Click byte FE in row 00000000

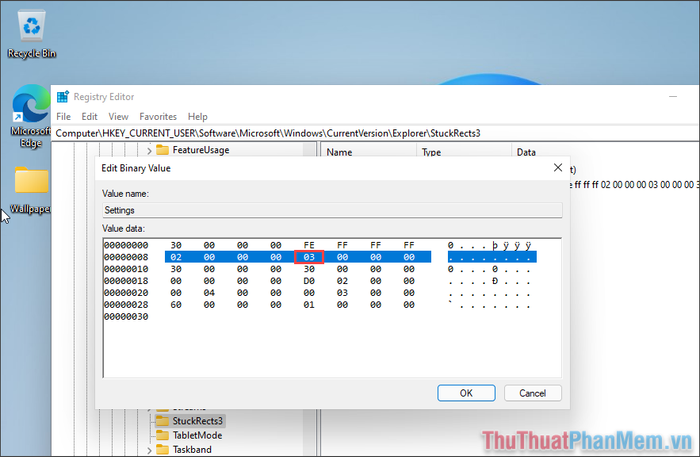click(x=309, y=245)
